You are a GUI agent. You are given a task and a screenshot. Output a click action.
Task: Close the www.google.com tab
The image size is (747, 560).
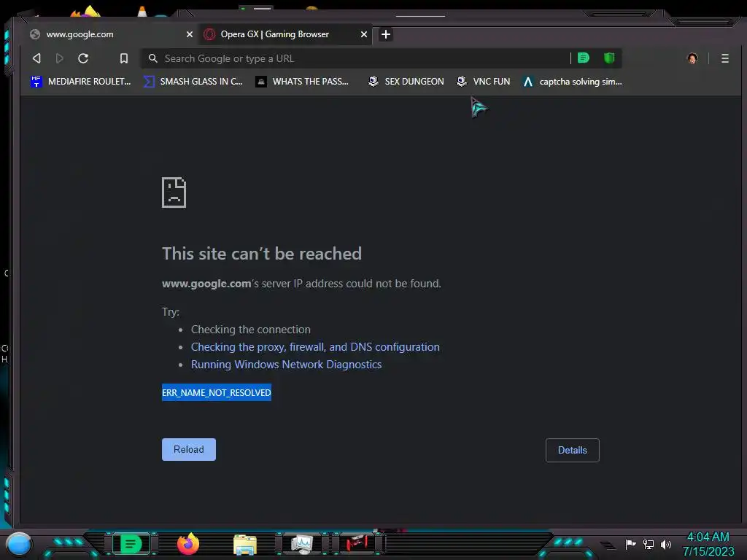(190, 34)
